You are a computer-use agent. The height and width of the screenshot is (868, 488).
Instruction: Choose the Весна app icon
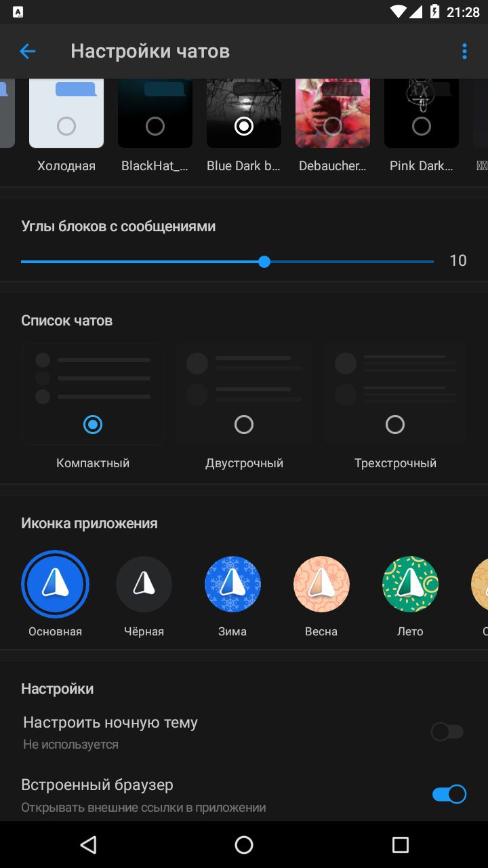coord(321,584)
